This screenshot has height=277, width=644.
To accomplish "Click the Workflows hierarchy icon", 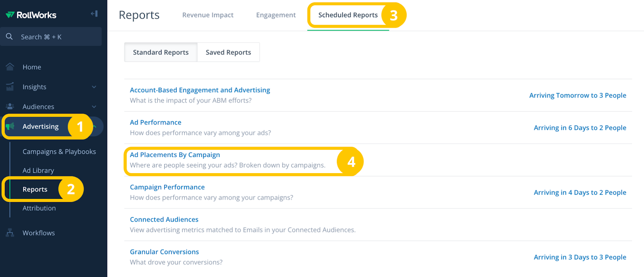I will point(10,233).
